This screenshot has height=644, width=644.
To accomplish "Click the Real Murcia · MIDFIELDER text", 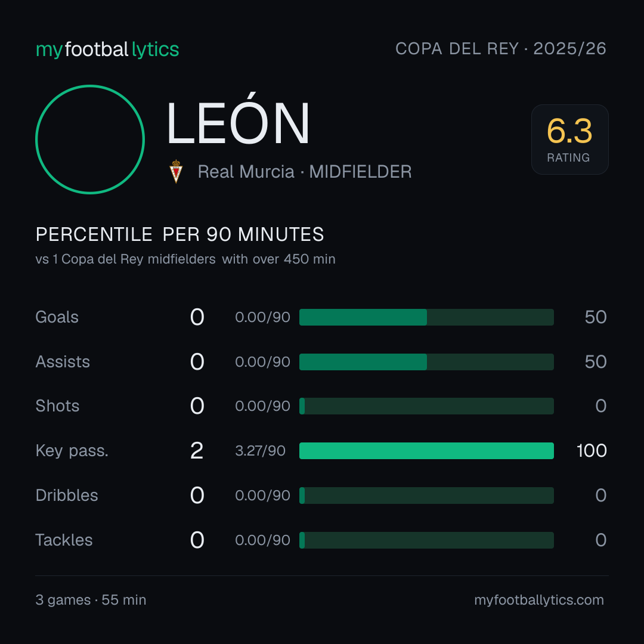I will pyautogui.click(x=305, y=172).
